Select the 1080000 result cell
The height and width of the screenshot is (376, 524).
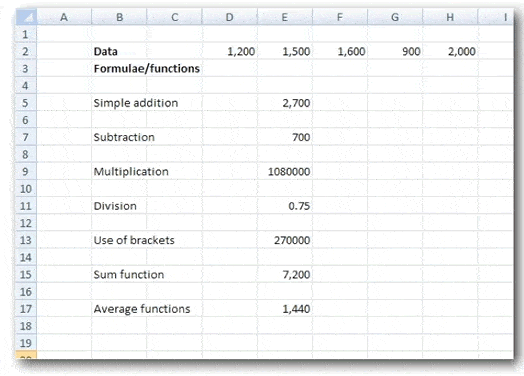(285, 171)
